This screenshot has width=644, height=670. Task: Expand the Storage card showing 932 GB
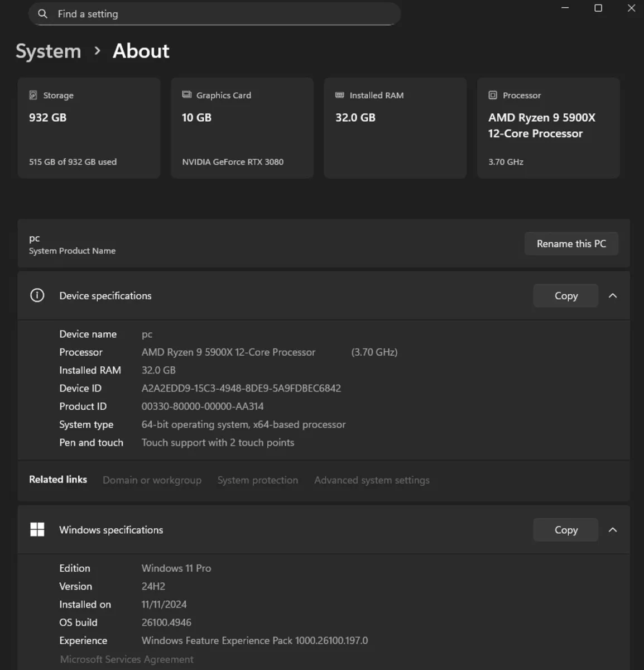coord(89,128)
